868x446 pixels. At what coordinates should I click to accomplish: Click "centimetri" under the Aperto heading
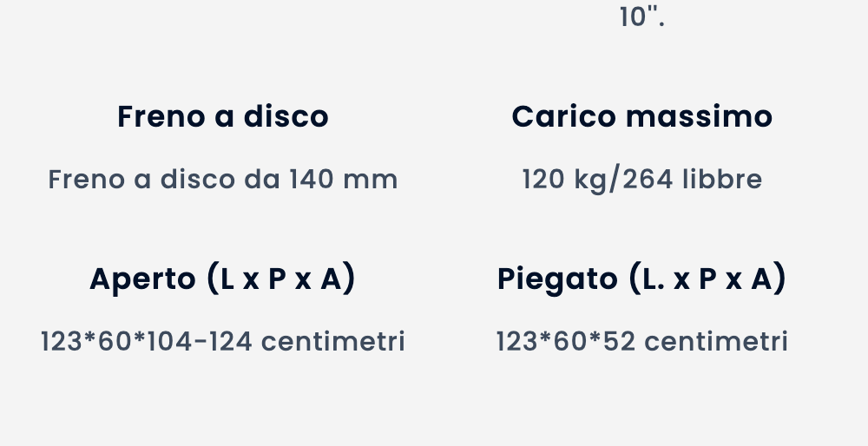[x=333, y=342]
